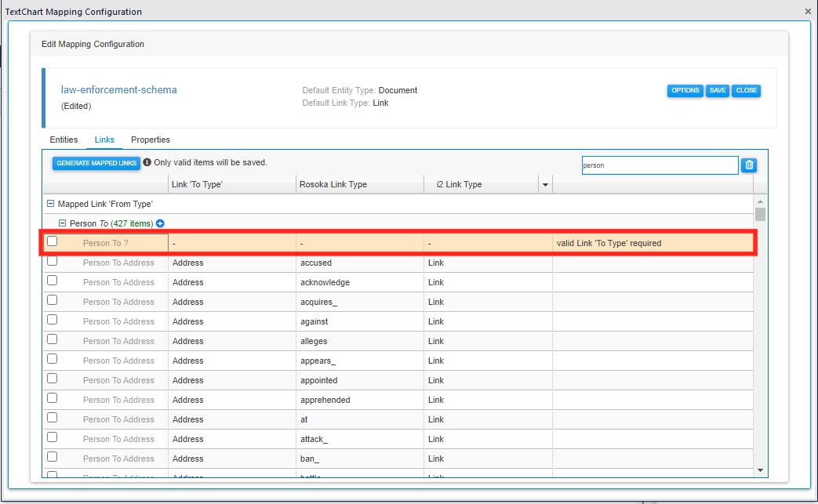Collapse the Person To (427 items) group

click(63, 223)
